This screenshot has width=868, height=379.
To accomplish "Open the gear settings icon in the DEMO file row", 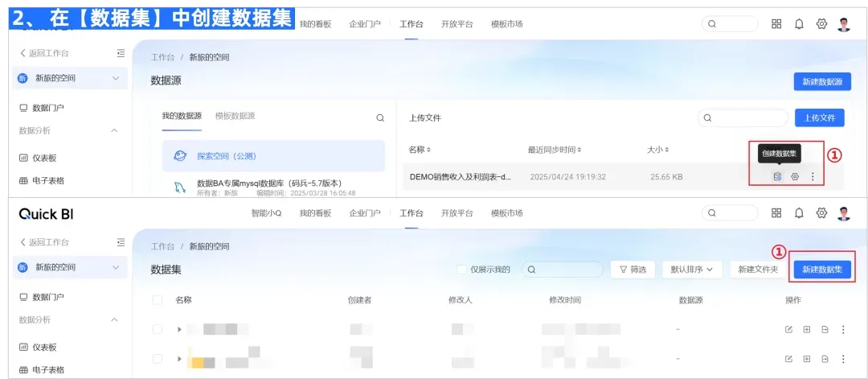I will pyautogui.click(x=795, y=177).
